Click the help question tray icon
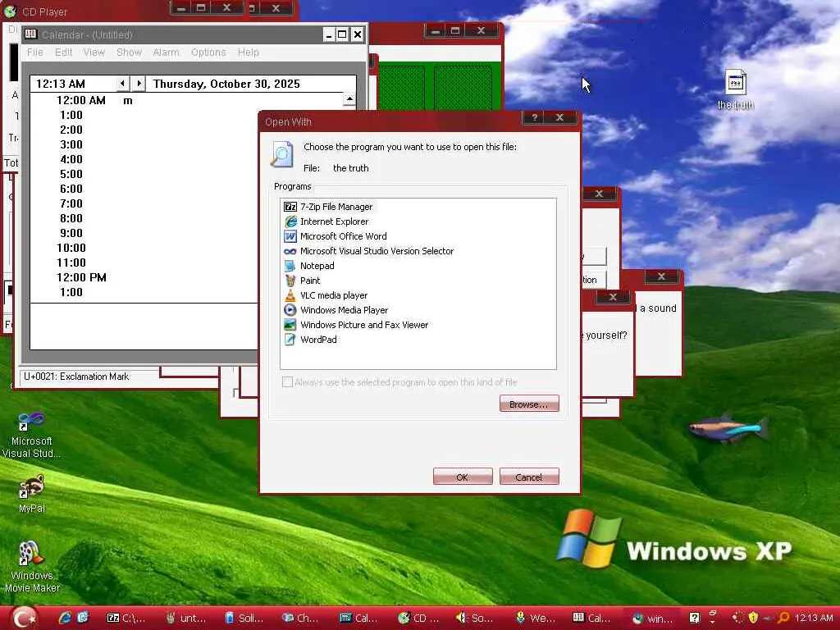 click(x=694, y=618)
